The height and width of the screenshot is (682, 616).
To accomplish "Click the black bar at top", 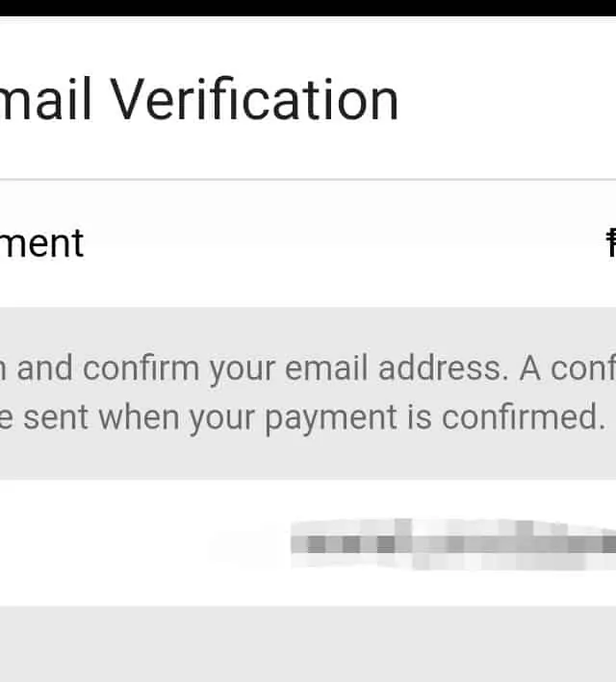I will point(308,8).
